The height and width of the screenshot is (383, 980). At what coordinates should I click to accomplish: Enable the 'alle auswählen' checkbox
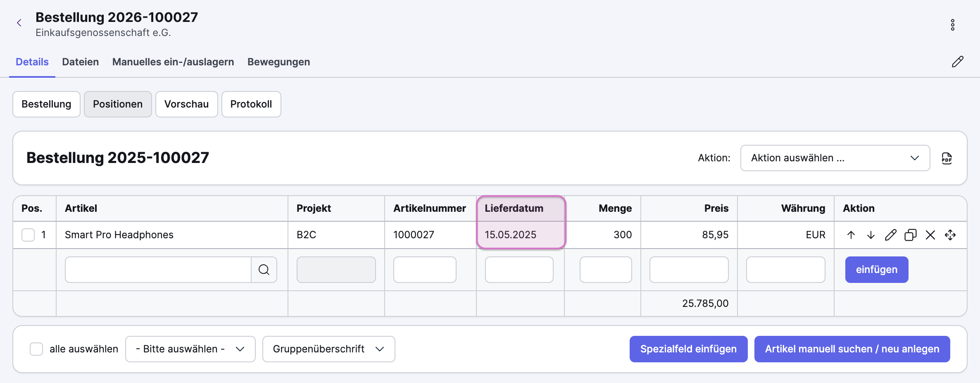pos(36,349)
